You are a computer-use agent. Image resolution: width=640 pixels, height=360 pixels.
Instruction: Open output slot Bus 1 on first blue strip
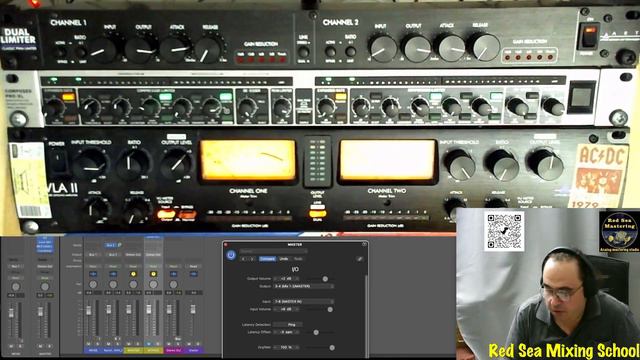click(x=93, y=254)
